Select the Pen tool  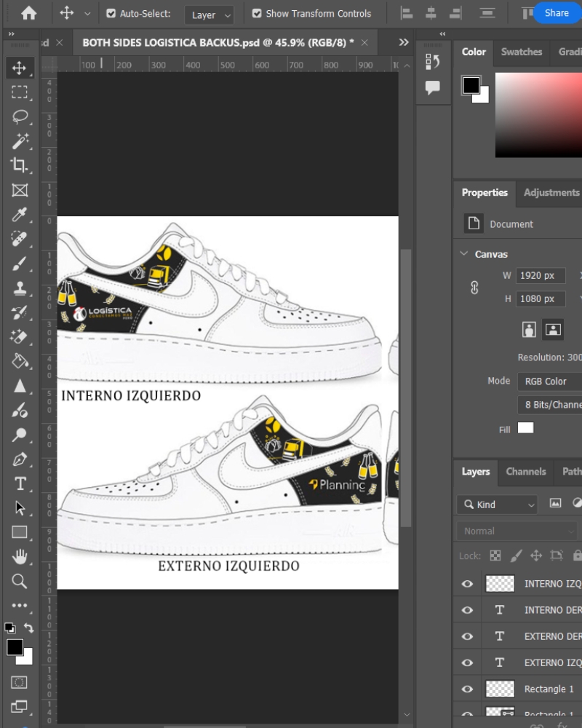point(20,459)
